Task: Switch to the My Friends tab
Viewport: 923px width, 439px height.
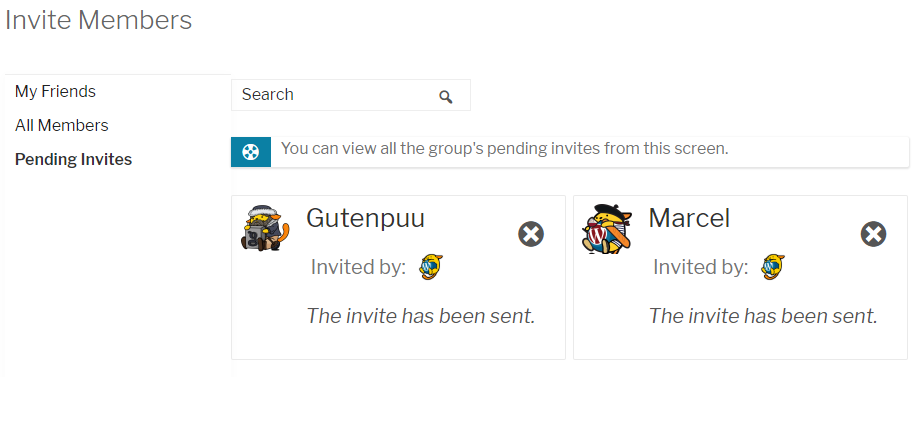Action: coord(55,91)
